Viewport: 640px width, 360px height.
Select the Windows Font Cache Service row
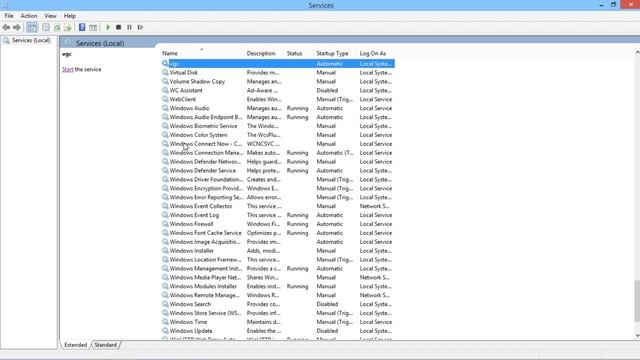click(x=278, y=233)
